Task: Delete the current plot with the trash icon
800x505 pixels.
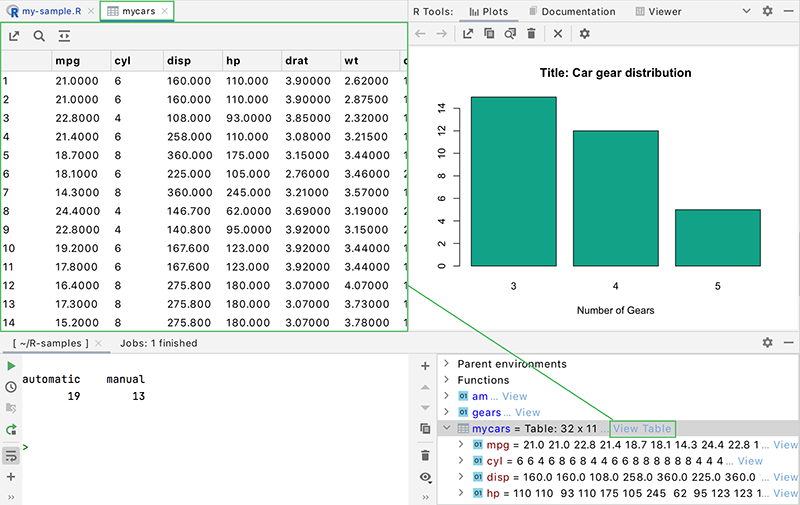Action: tap(531, 34)
